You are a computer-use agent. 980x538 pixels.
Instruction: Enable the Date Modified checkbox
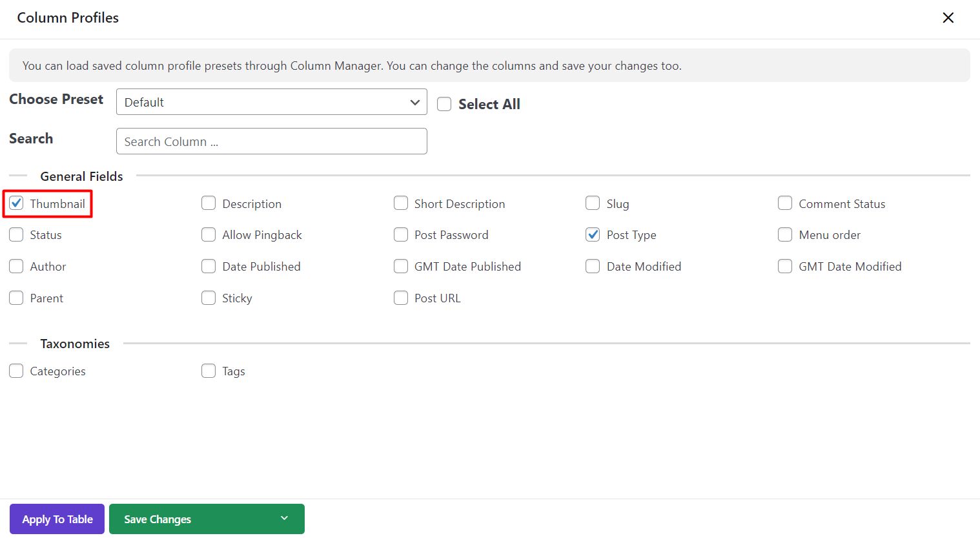click(593, 266)
